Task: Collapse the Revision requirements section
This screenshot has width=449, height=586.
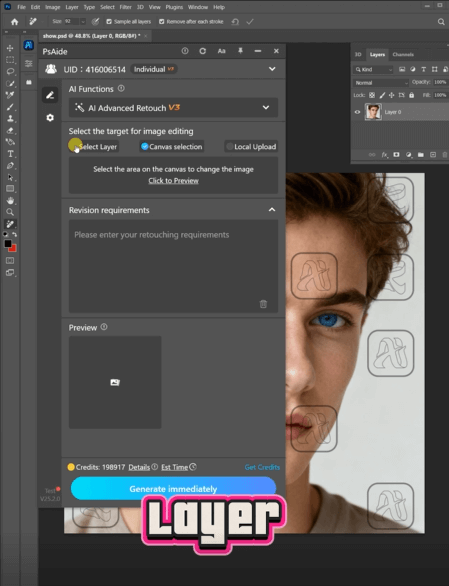Action: click(272, 210)
